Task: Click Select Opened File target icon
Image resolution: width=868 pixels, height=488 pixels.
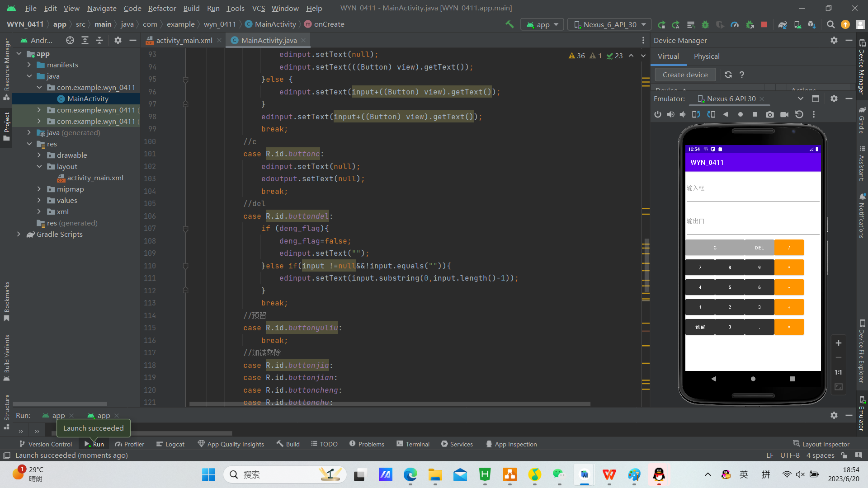Action: tap(70, 40)
